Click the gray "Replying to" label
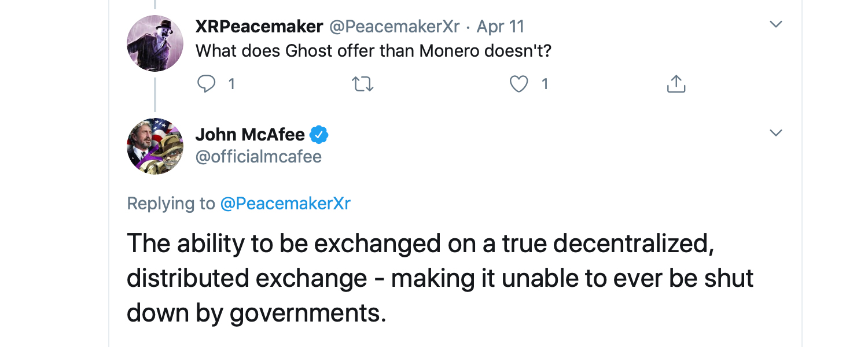Screen dimensions: 868x347 (171, 204)
